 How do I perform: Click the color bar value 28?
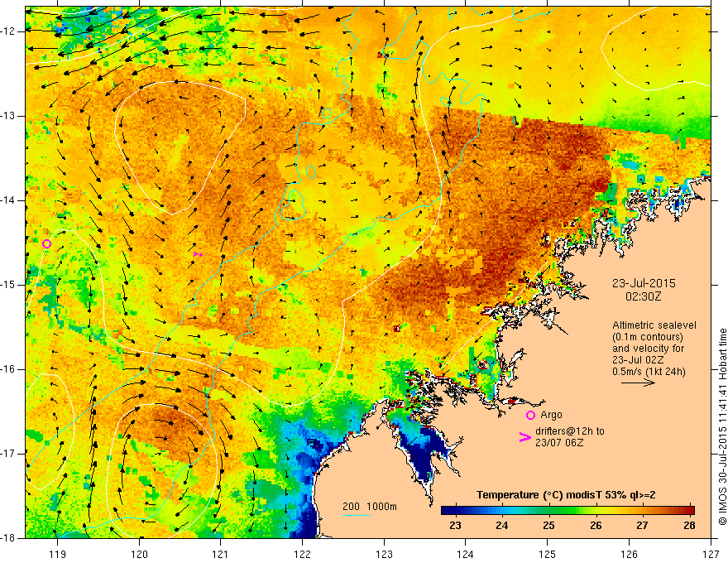point(689,526)
